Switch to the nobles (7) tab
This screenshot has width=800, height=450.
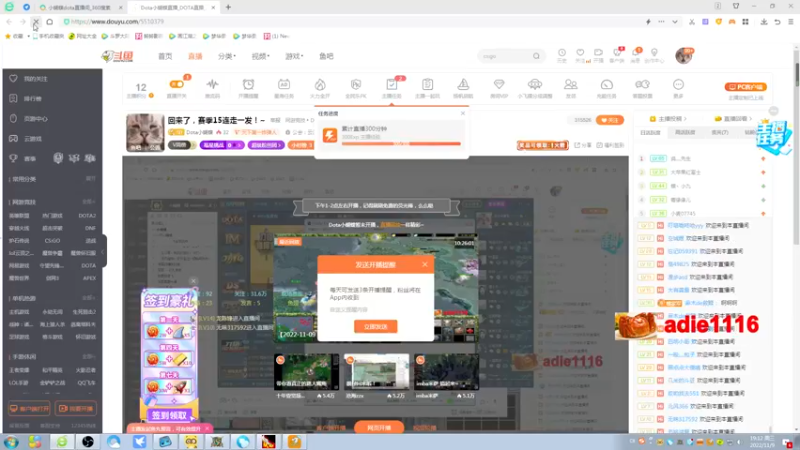[x=720, y=133]
